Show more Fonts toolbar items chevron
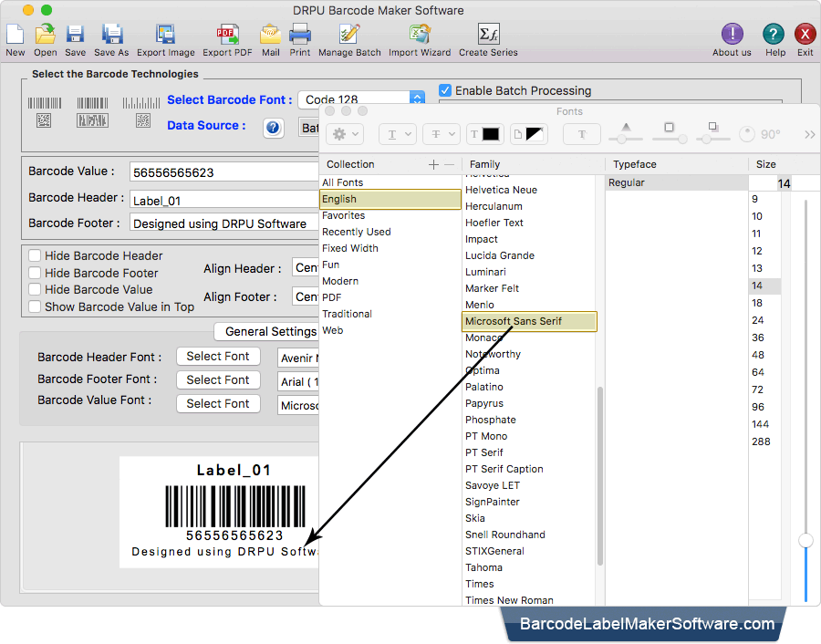821x644 pixels. click(809, 135)
